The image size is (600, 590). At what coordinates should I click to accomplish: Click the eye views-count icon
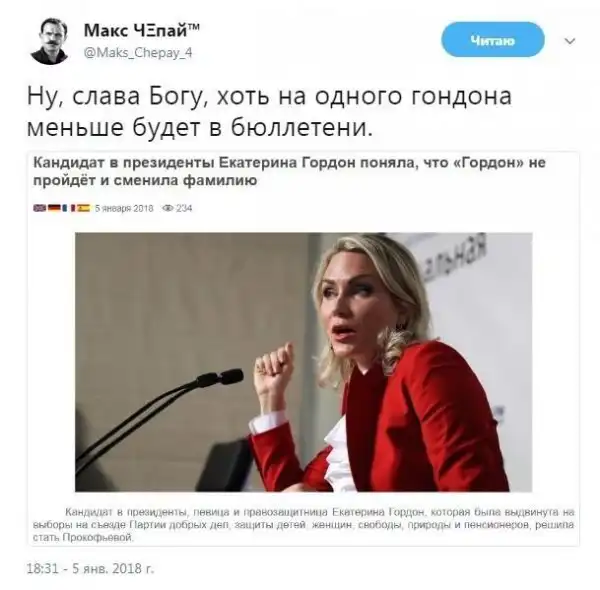[x=168, y=208]
